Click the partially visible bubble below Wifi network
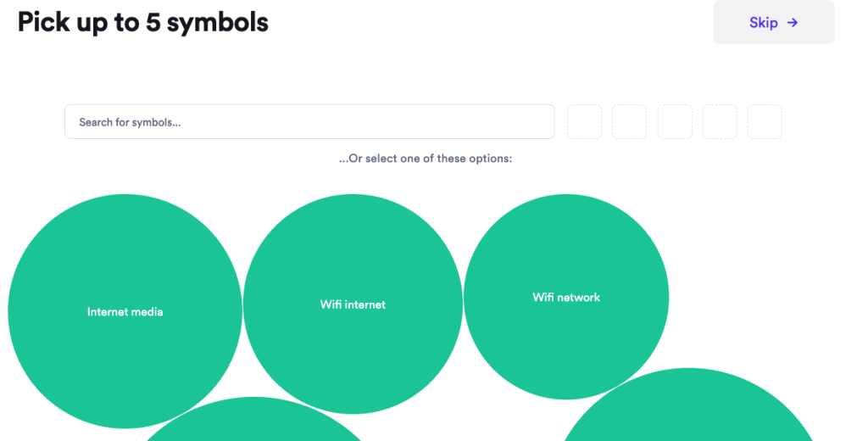 point(688,411)
